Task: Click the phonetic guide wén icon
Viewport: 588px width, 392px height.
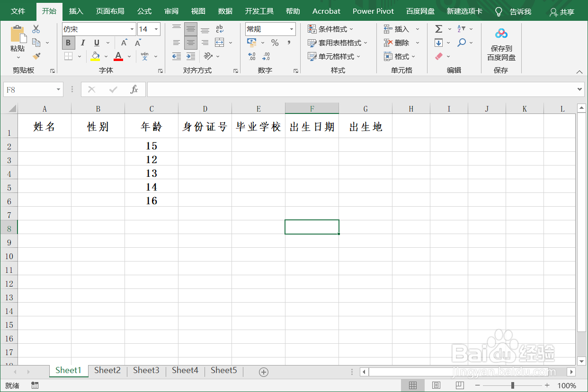Action: [145, 56]
